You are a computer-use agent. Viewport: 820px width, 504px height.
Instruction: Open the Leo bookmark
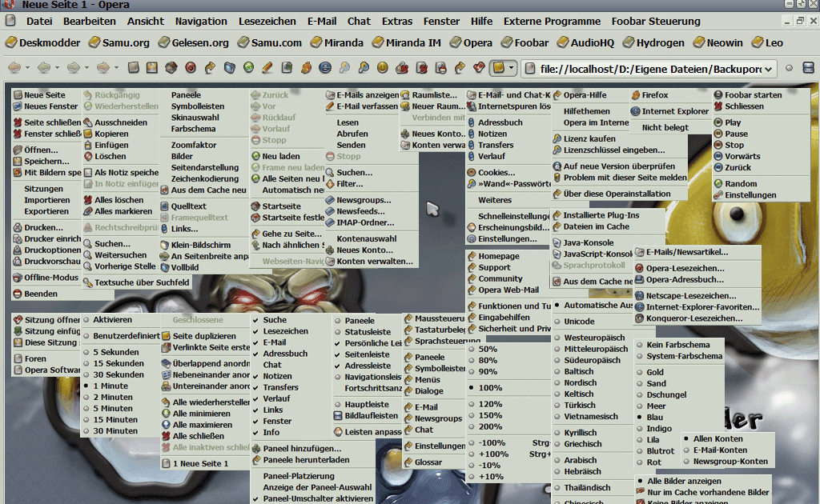(768, 43)
